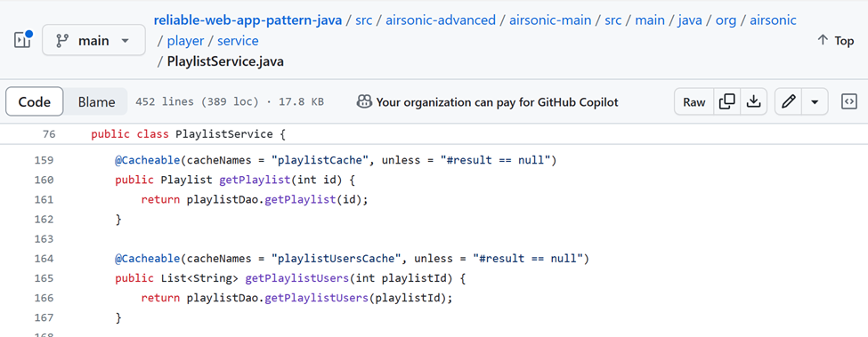Click the Copilot icon in the toolbar

[x=364, y=101]
